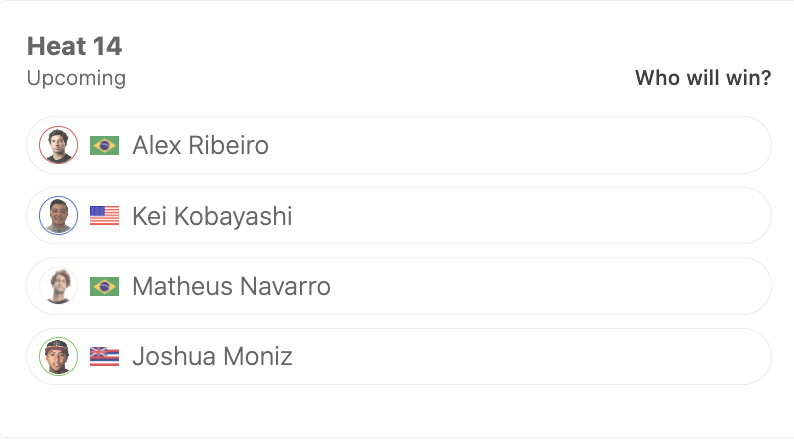
Task: Open the Heat 14 heading
Action: click(74, 46)
